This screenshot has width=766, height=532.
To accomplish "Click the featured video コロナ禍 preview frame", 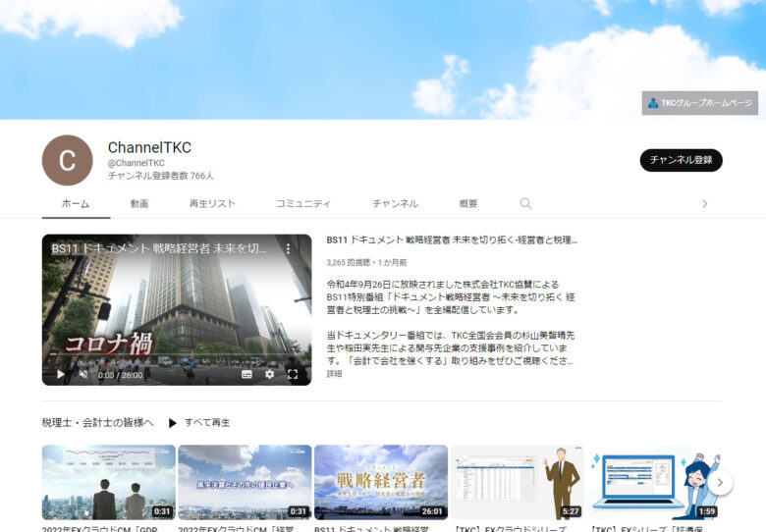I will pos(177,310).
